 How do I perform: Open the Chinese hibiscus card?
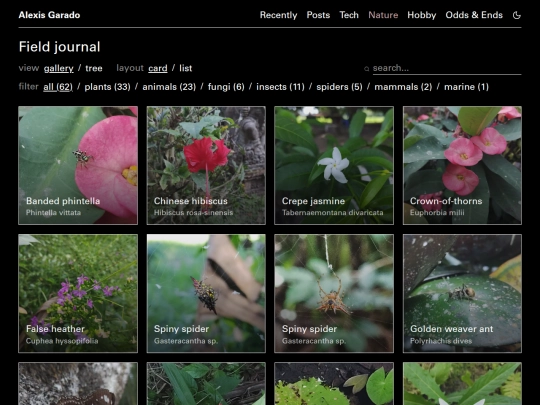[x=206, y=165]
